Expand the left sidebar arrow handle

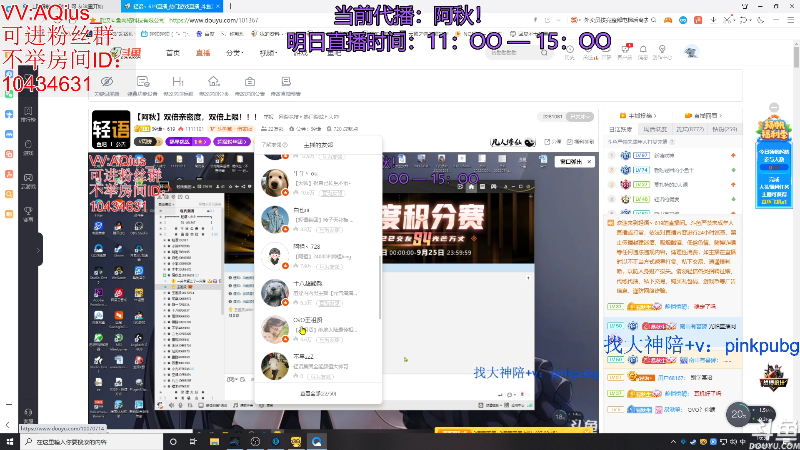[38, 250]
